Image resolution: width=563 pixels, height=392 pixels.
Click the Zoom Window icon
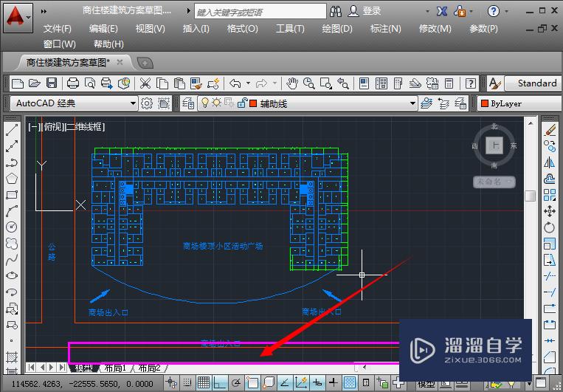tap(325, 83)
